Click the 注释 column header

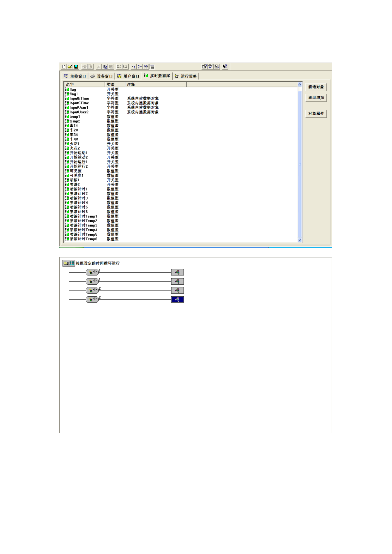(x=156, y=84)
